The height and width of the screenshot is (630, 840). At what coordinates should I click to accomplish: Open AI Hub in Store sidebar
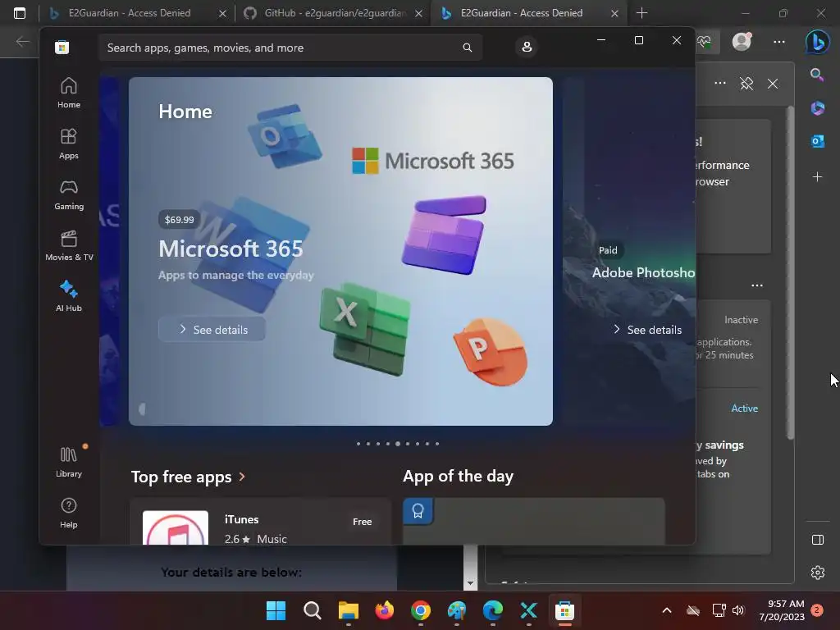tap(69, 295)
